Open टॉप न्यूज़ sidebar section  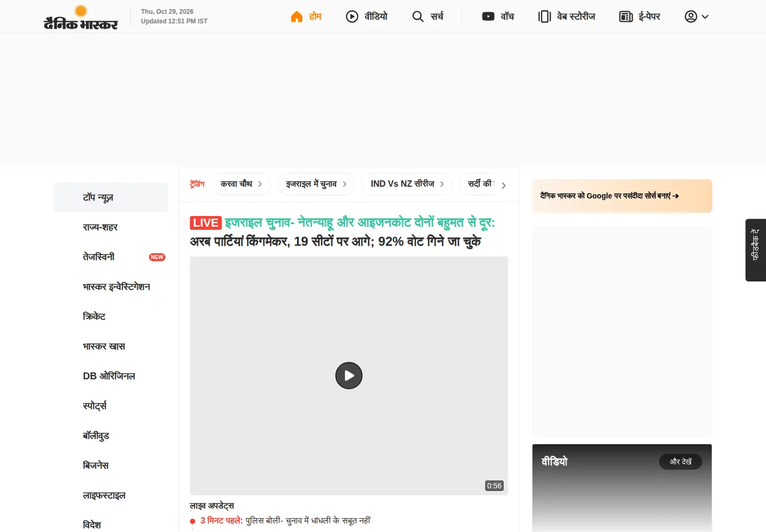111,197
